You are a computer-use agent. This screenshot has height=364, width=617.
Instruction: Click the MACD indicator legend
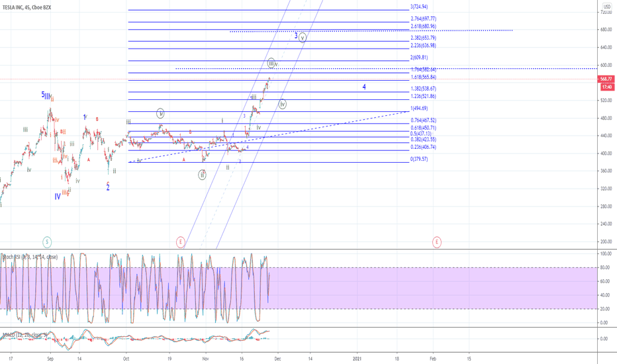coord(24,335)
